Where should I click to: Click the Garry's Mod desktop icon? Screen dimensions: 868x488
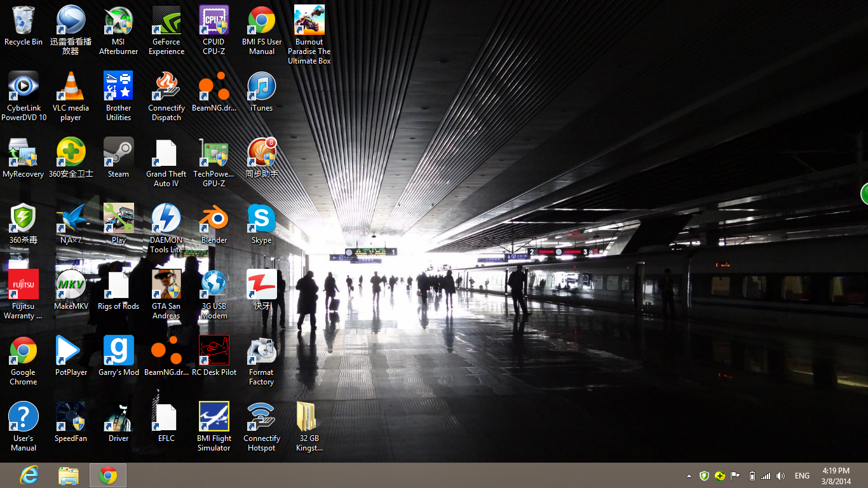click(x=118, y=351)
